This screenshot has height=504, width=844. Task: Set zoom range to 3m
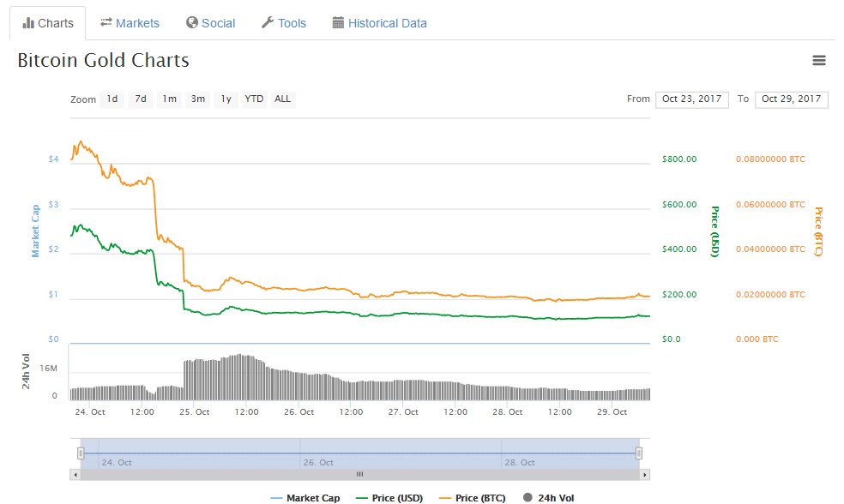pos(197,99)
